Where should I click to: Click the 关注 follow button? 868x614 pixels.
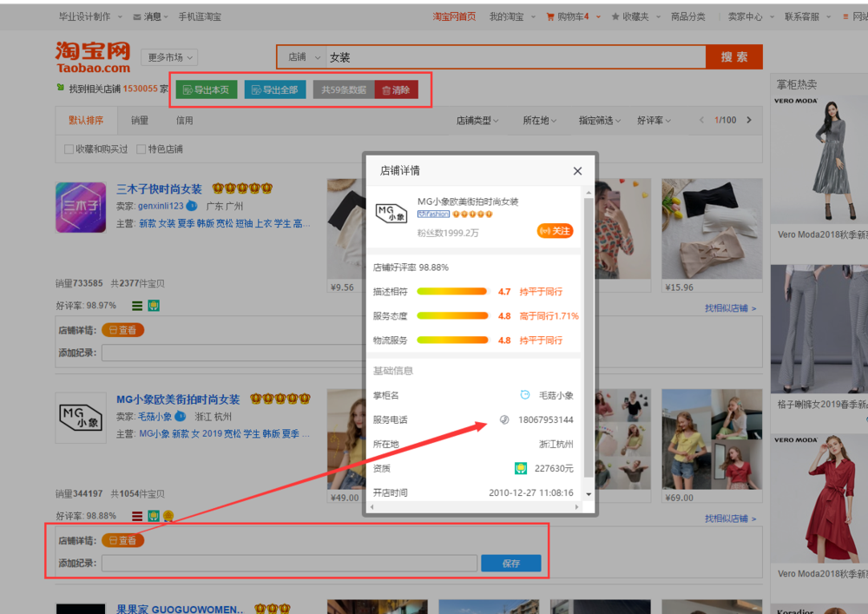[555, 231]
